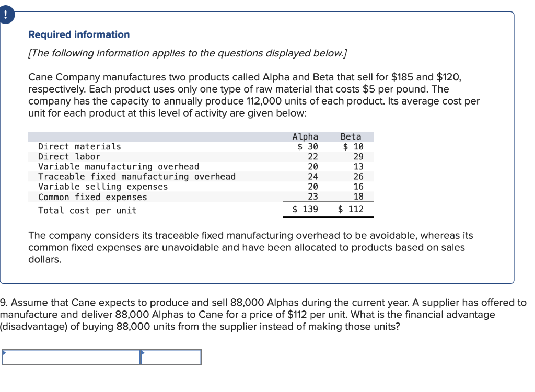
Task: Click the blue exclamation alert icon
Action: (x=7, y=15)
